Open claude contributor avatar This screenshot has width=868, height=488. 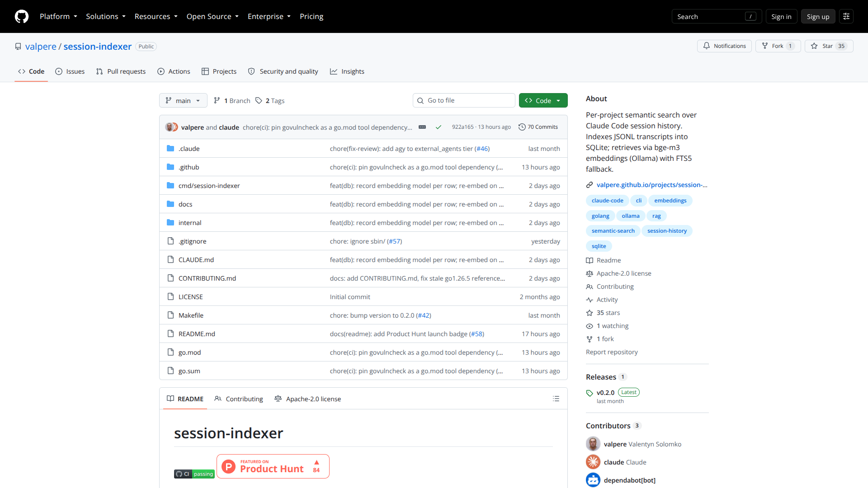[x=593, y=462]
